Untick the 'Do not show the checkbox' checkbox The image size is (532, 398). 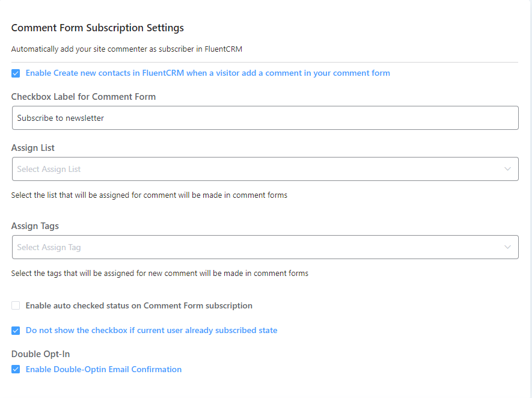pyautogui.click(x=16, y=331)
